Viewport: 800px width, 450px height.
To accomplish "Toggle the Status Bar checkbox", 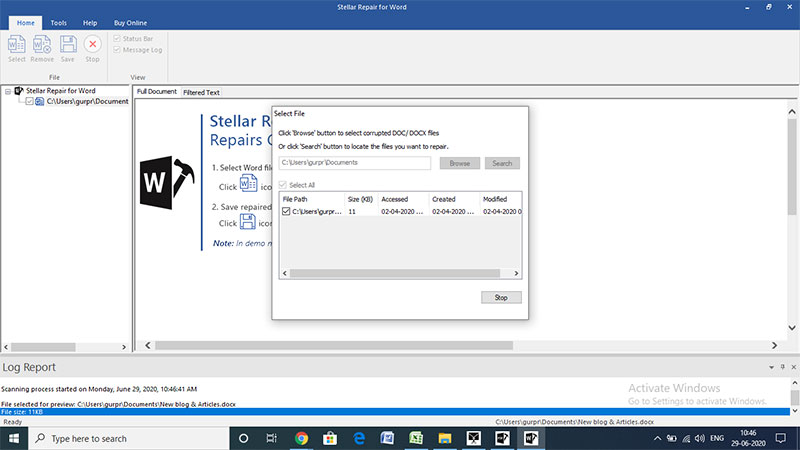I will (117, 39).
